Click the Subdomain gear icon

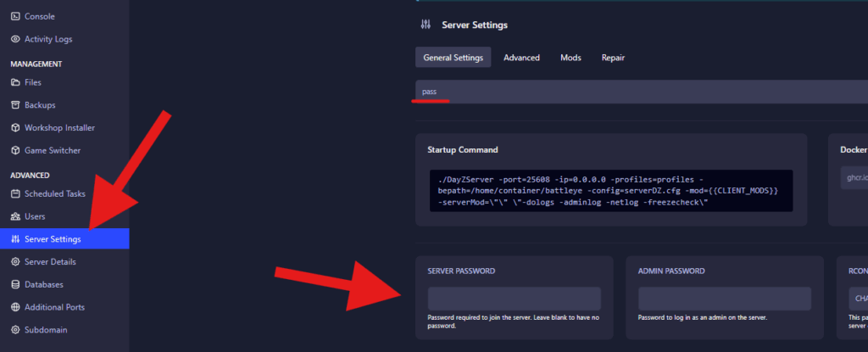point(15,329)
